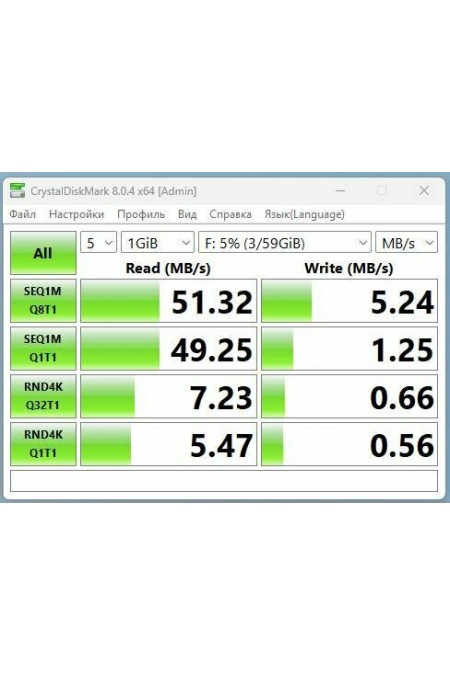Viewport: 450px width, 675px height.
Task: Expand the MB/s unit dropdown
Action: click(407, 243)
